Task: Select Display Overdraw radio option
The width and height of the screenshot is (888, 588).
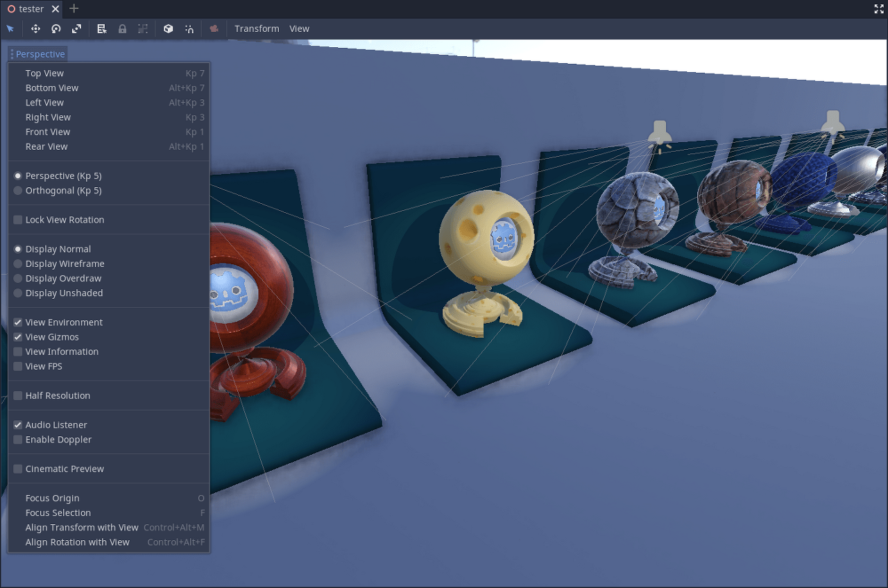Action: tap(109, 278)
